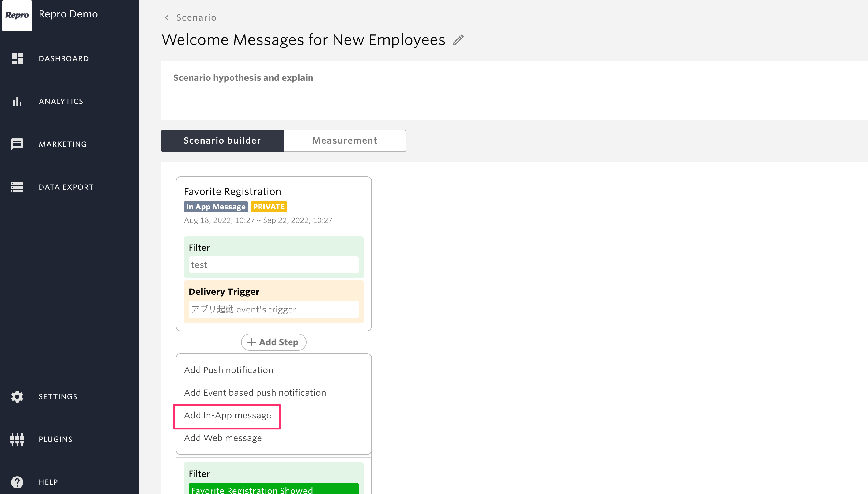Click the Help question mark icon
The image size is (868, 494).
pos(17,482)
